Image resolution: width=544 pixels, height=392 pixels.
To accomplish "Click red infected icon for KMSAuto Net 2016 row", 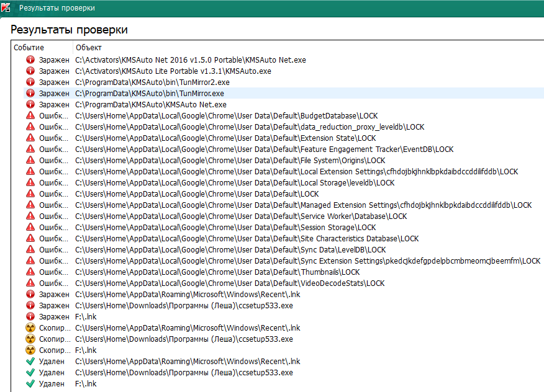I will [30, 60].
